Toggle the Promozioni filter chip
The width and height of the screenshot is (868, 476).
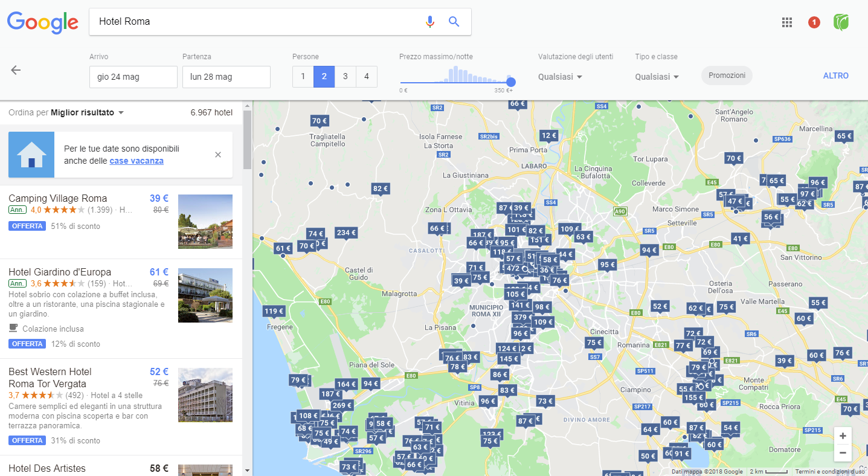pyautogui.click(x=727, y=76)
